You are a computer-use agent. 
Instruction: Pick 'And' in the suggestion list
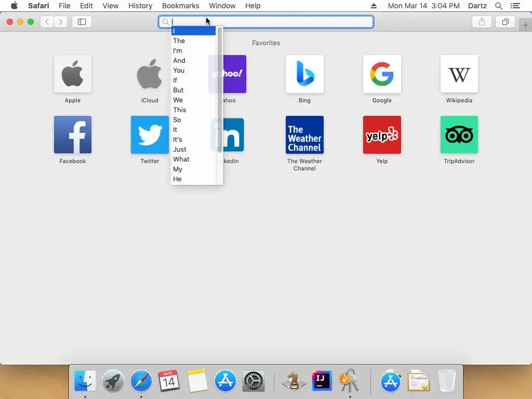tap(193, 60)
